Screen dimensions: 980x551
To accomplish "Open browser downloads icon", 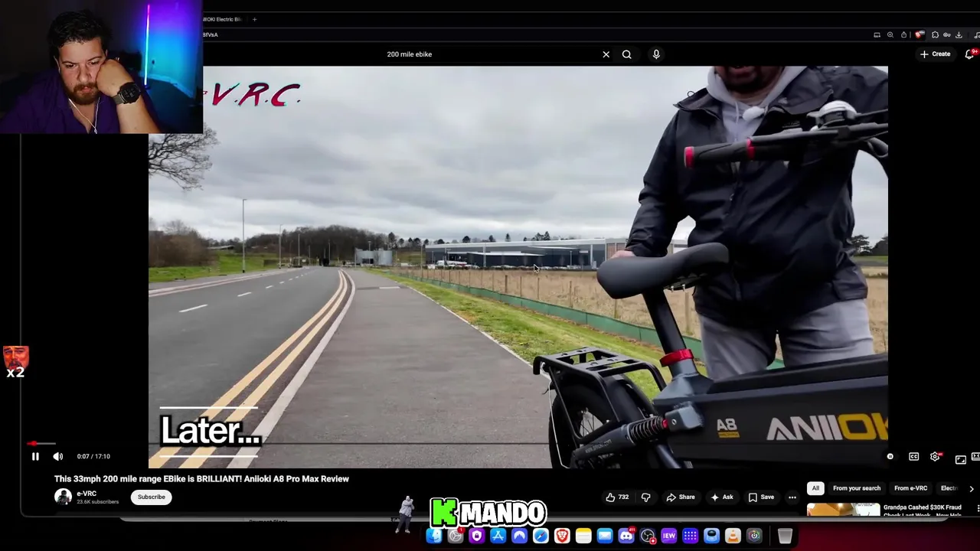I will [959, 35].
